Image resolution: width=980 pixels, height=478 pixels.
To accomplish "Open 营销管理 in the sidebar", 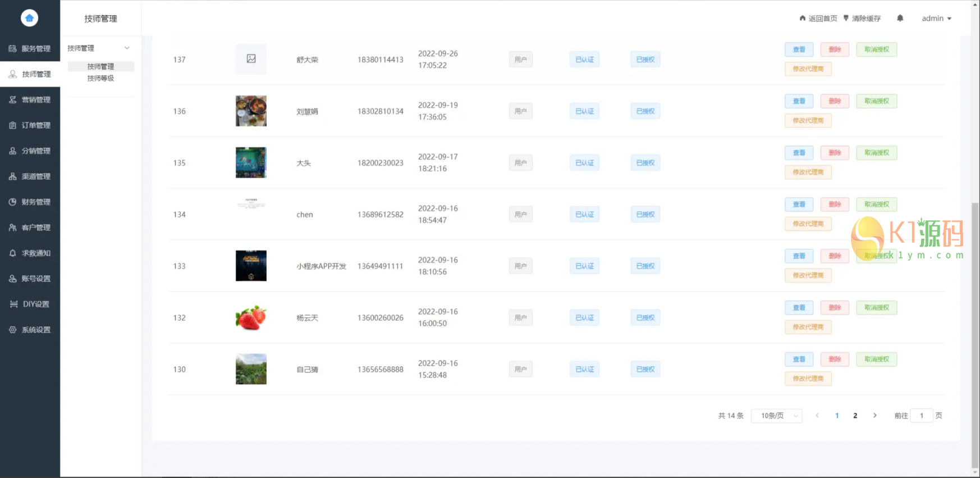I will pyautogui.click(x=30, y=99).
